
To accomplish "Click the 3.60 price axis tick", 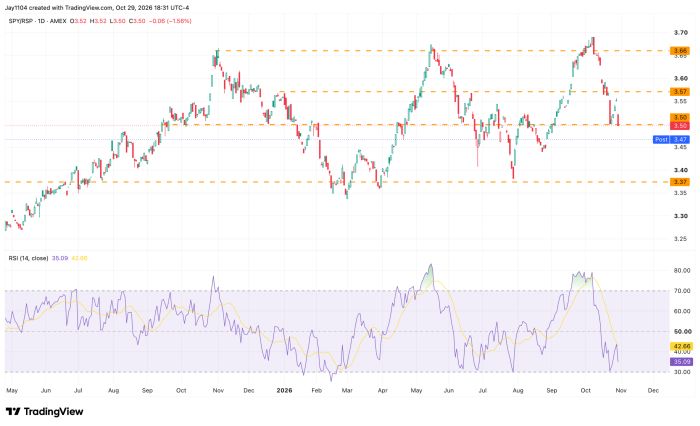I will pos(680,78).
